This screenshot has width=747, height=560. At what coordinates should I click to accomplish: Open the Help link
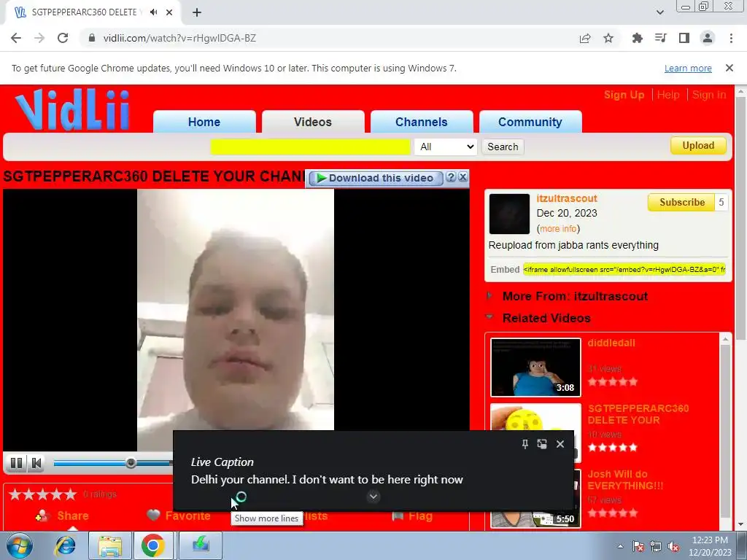tap(668, 95)
